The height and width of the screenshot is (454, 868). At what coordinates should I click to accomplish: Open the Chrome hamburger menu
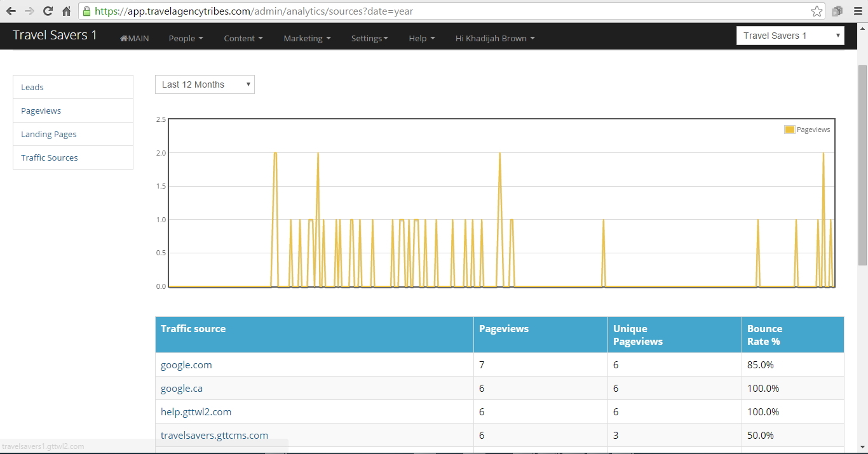[857, 11]
